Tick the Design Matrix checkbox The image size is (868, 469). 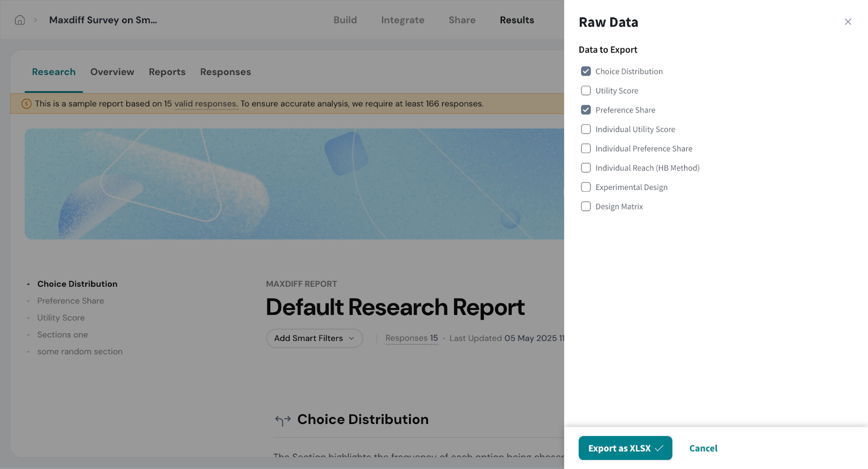pos(586,207)
